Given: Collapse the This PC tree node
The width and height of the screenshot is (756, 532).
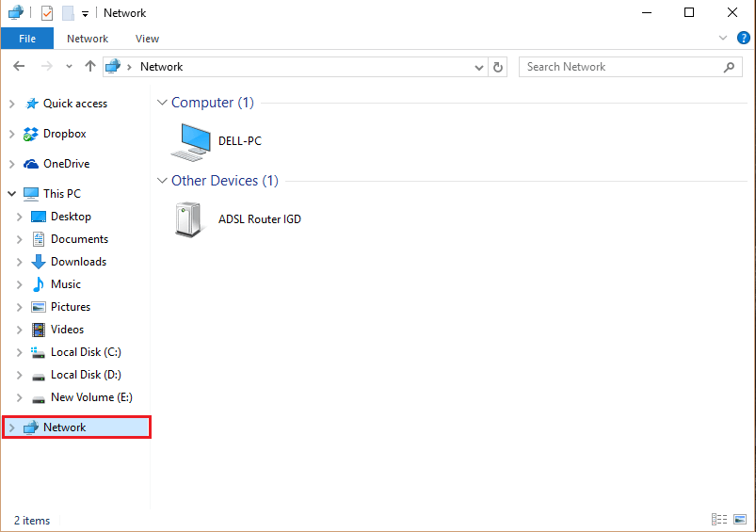Looking at the screenshot, I should coord(11,194).
